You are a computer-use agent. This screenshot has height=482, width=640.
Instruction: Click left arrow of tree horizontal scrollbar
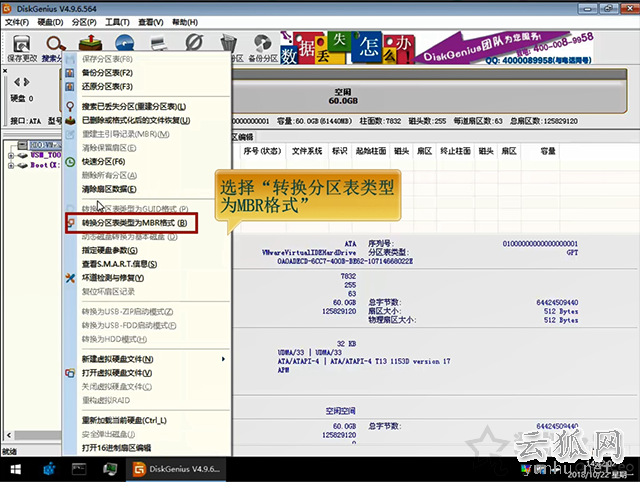click(9, 435)
